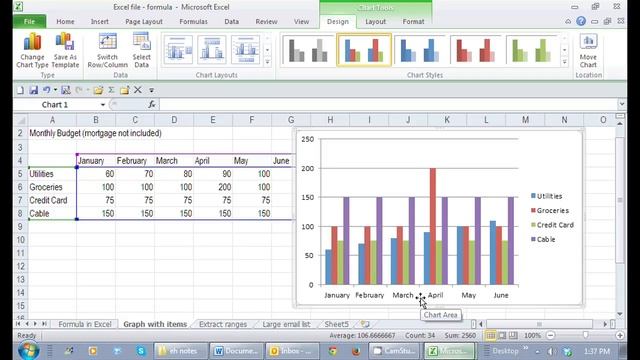Open Chart Tools Layout tab
This screenshot has height=360, width=640.
coord(376,22)
